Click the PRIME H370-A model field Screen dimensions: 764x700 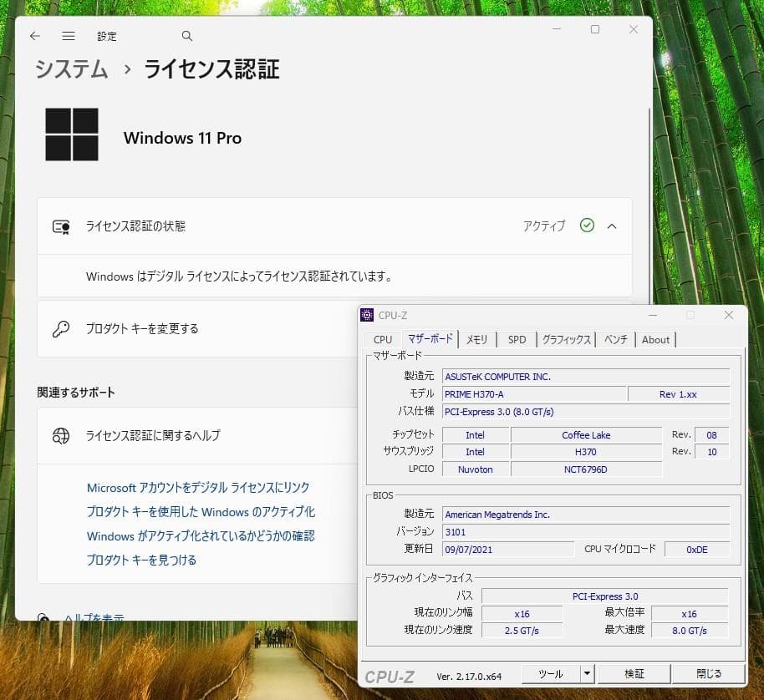click(x=534, y=393)
